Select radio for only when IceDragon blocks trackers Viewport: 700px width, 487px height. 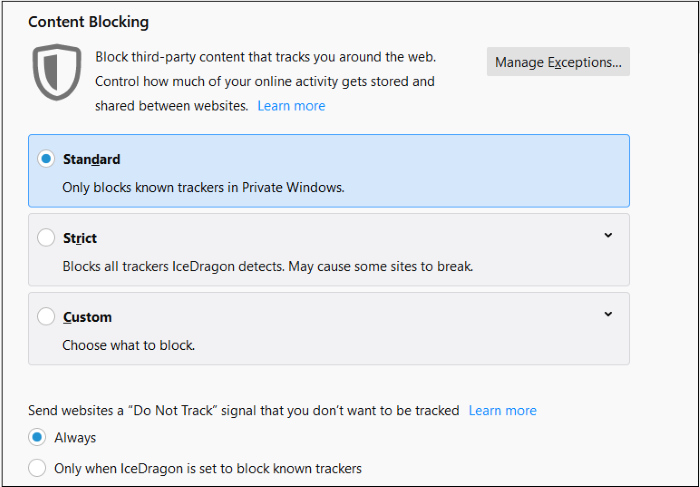pos(37,468)
